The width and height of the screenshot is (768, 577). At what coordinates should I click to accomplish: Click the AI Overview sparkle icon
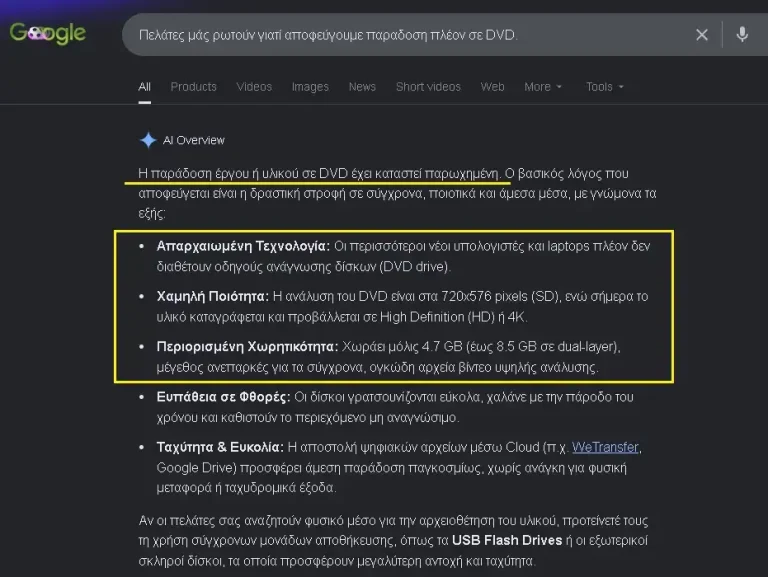pos(147,140)
